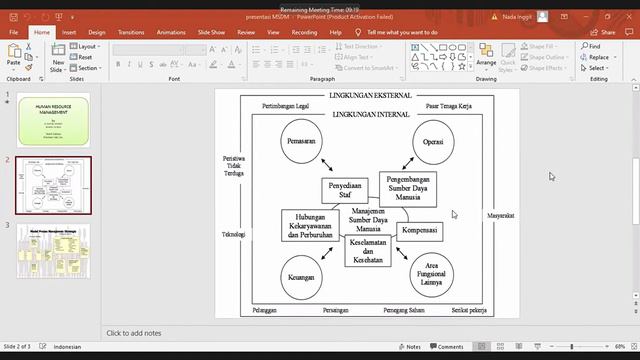The image size is (640, 360).
Task: Click the Find magnifier button
Action: click(x=591, y=46)
